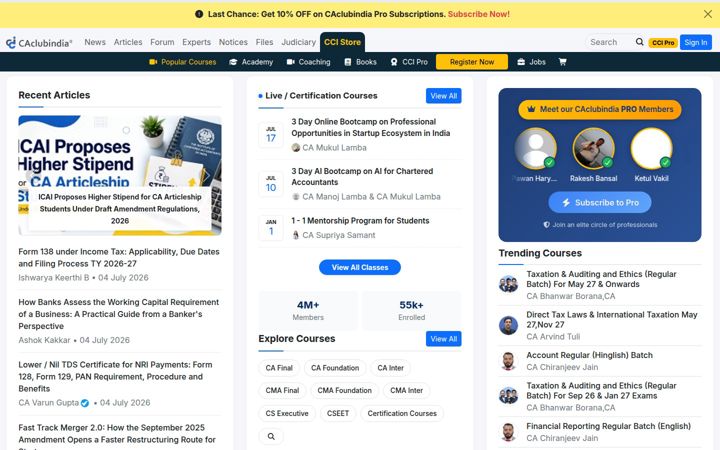Screen dimensions: 720x450
Task: Click the Coaching camera icon
Action: [291, 62]
